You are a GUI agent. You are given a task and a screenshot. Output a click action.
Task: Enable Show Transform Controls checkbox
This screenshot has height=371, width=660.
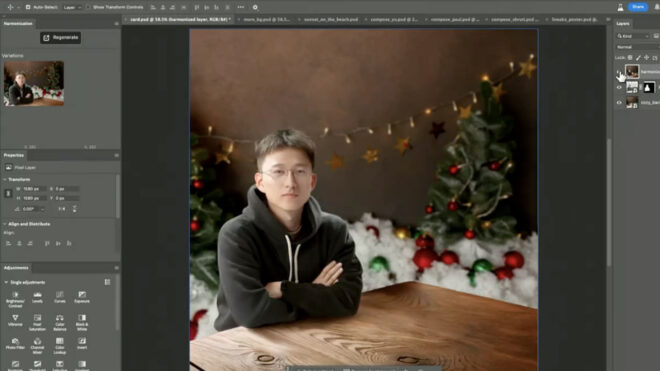[88, 7]
